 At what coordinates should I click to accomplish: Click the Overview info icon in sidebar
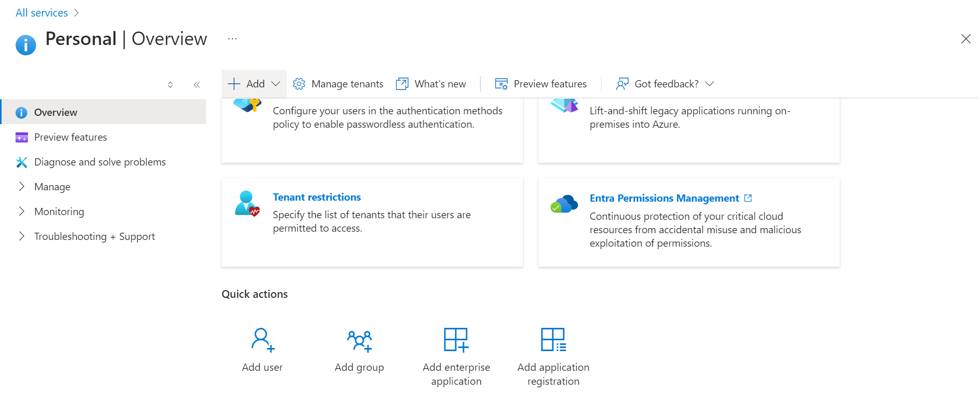21,112
